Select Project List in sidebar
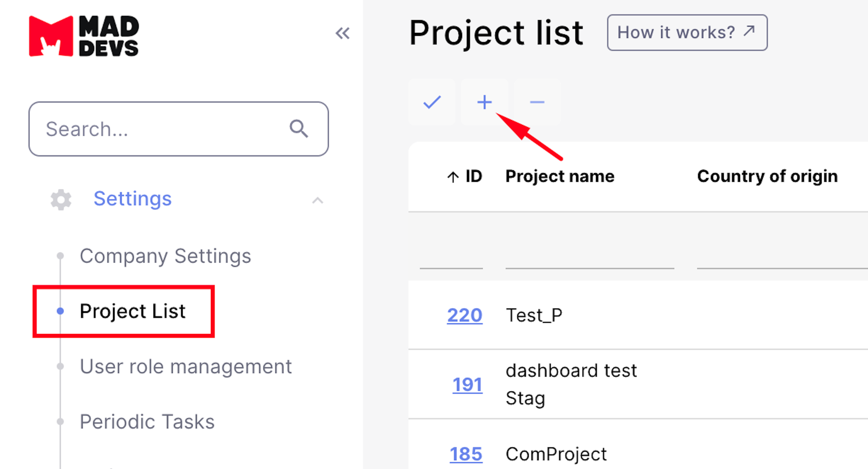 tap(133, 311)
